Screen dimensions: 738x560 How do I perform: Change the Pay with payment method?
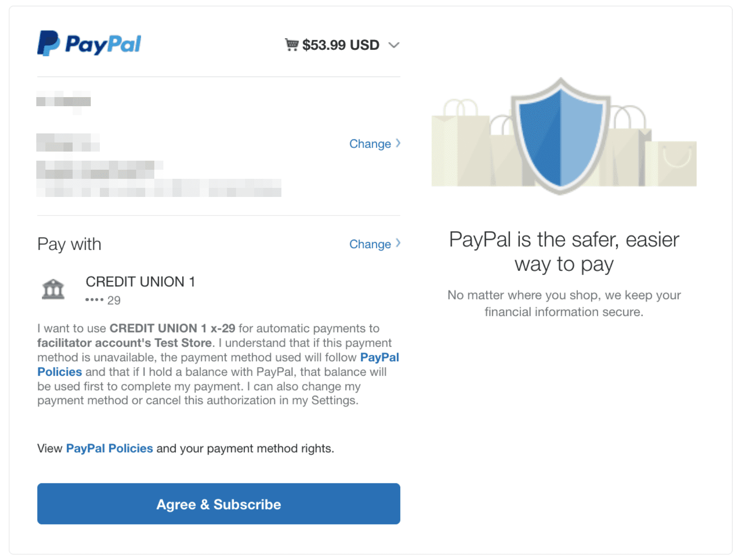tap(370, 244)
